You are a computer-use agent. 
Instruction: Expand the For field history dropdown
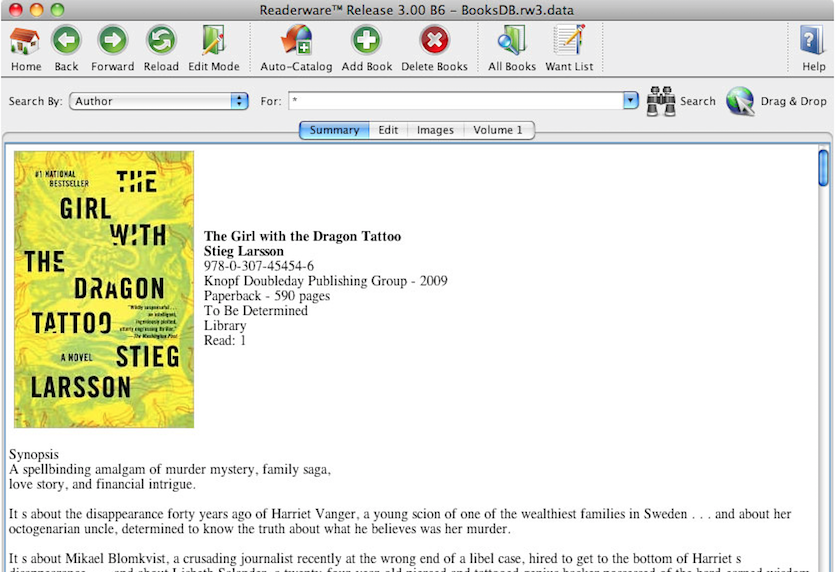(x=631, y=100)
